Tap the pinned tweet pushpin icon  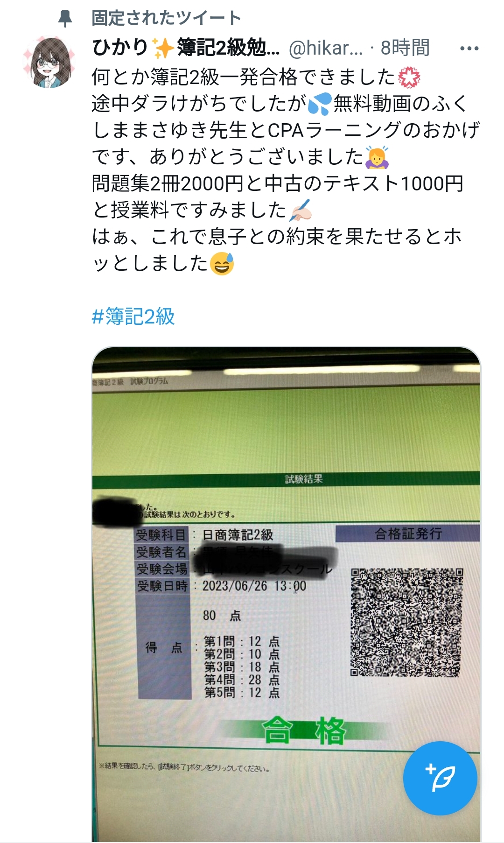[65, 19]
